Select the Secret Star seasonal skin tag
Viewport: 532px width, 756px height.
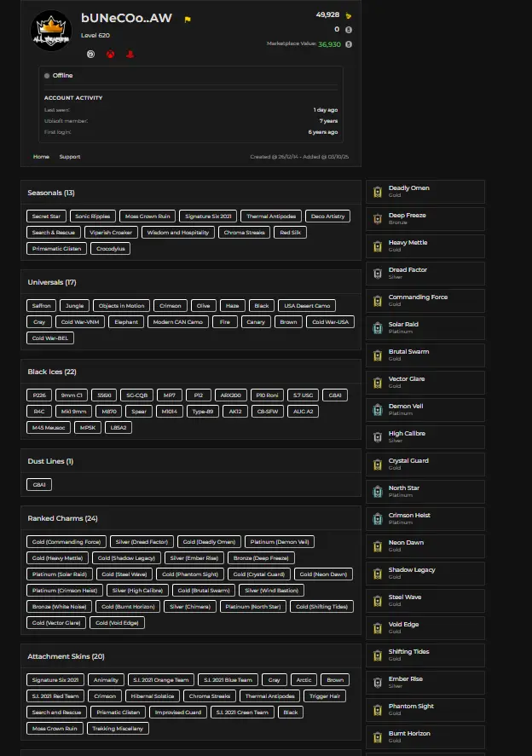pyautogui.click(x=46, y=216)
